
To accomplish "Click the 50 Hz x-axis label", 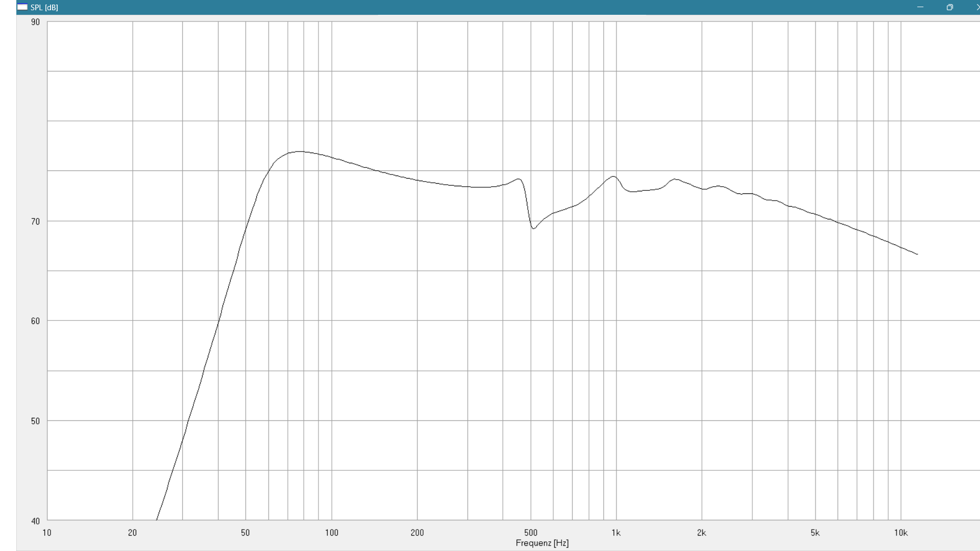I will tap(246, 533).
